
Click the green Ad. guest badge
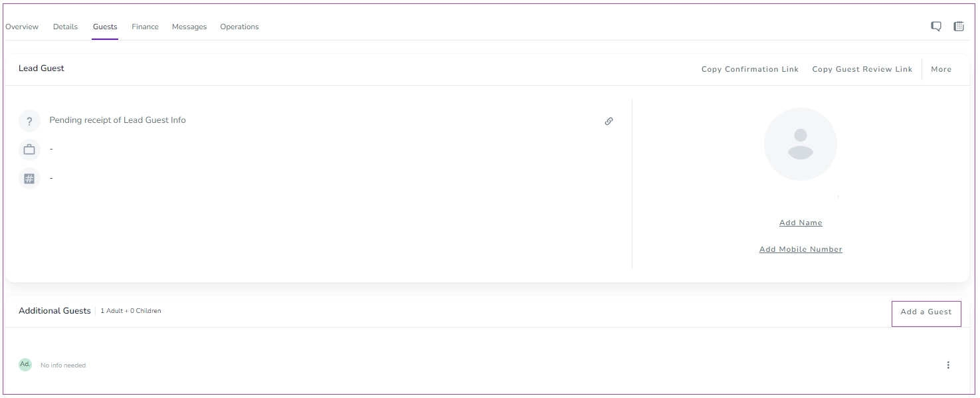point(25,365)
